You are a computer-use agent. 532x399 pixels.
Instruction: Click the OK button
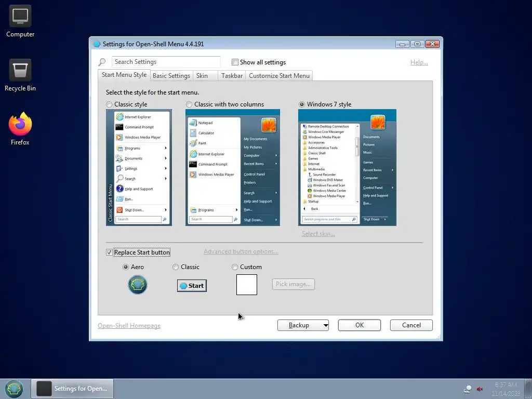tap(360, 325)
